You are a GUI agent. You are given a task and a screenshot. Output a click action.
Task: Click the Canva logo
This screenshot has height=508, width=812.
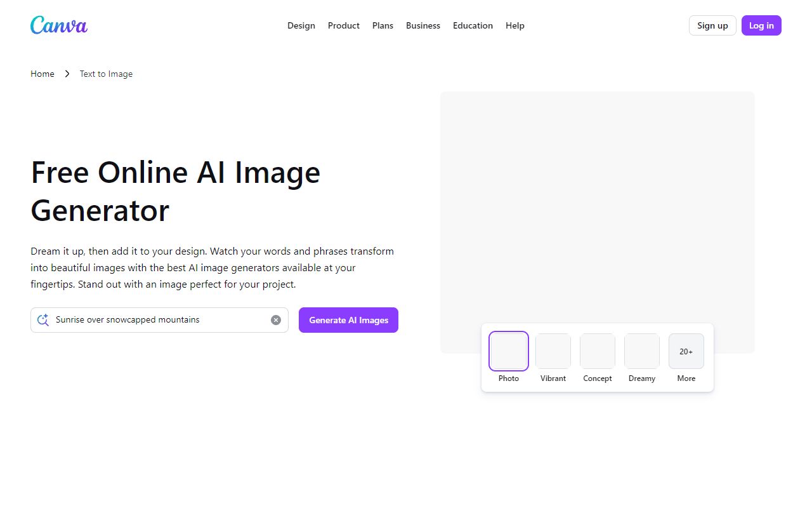coord(58,25)
